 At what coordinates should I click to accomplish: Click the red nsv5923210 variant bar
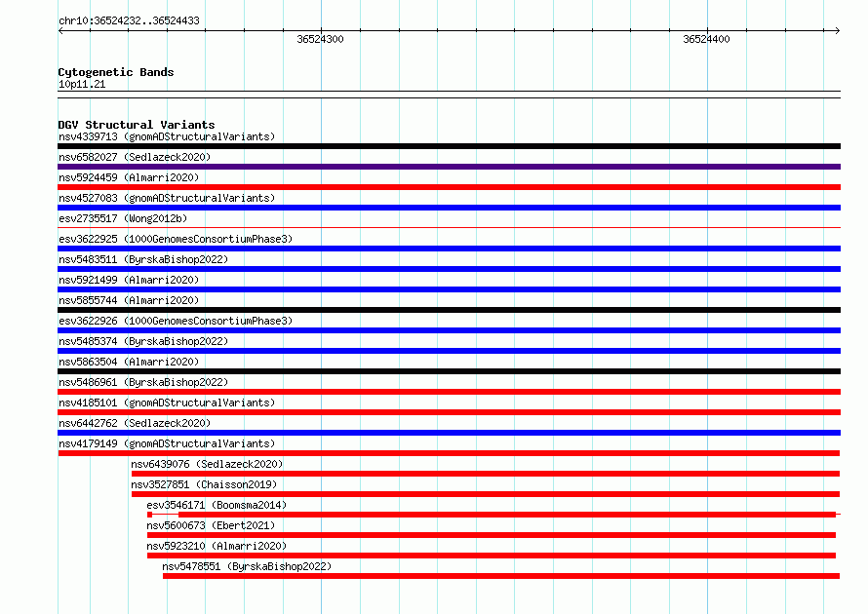pos(492,556)
